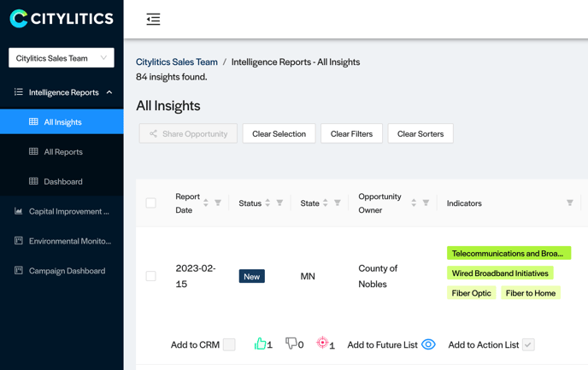Click the New status badge
588x370 pixels.
[251, 276]
